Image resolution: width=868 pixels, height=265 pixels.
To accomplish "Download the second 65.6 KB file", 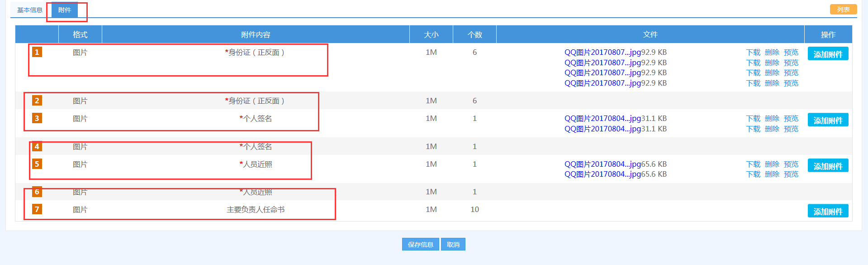I will click(753, 174).
